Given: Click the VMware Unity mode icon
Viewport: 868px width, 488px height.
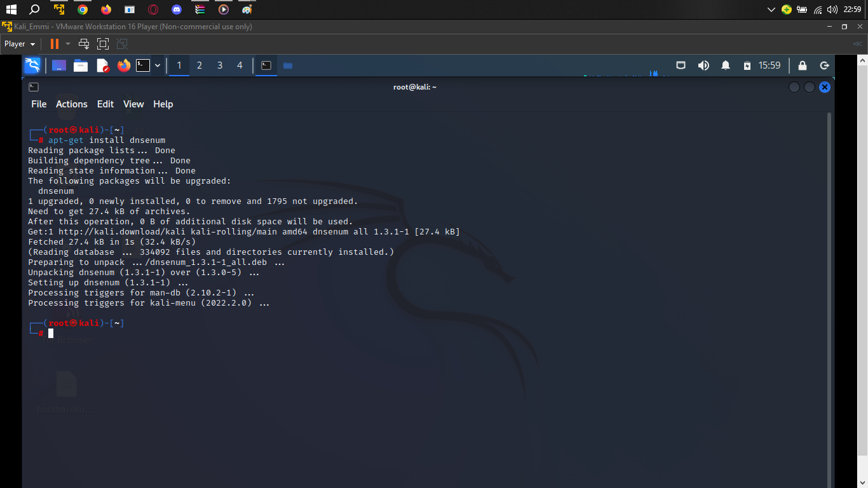Looking at the screenshot, I should (122, 44).
